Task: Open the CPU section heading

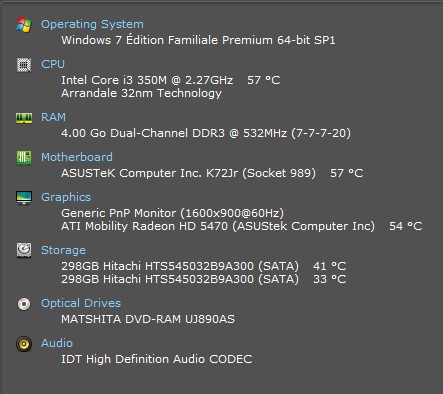Action: 53,64
